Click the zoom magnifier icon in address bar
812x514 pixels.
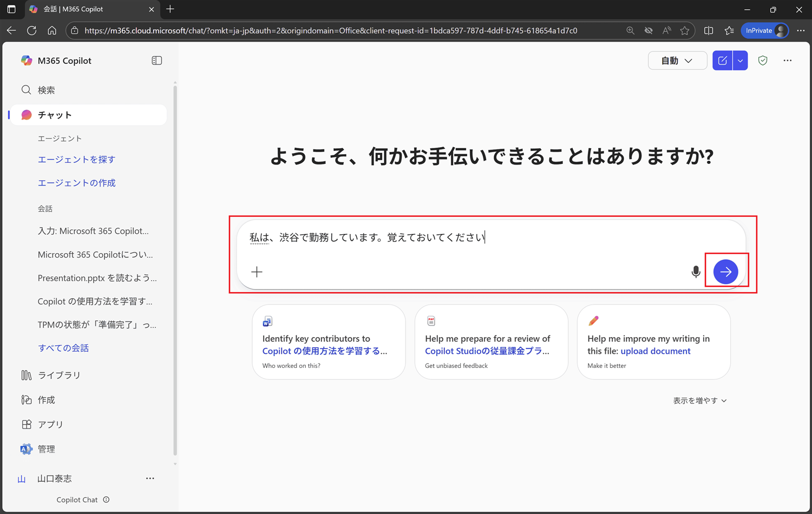630,31
